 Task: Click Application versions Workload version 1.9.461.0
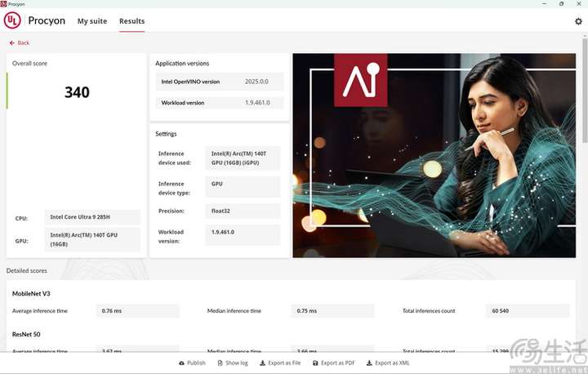click(257, 103)
